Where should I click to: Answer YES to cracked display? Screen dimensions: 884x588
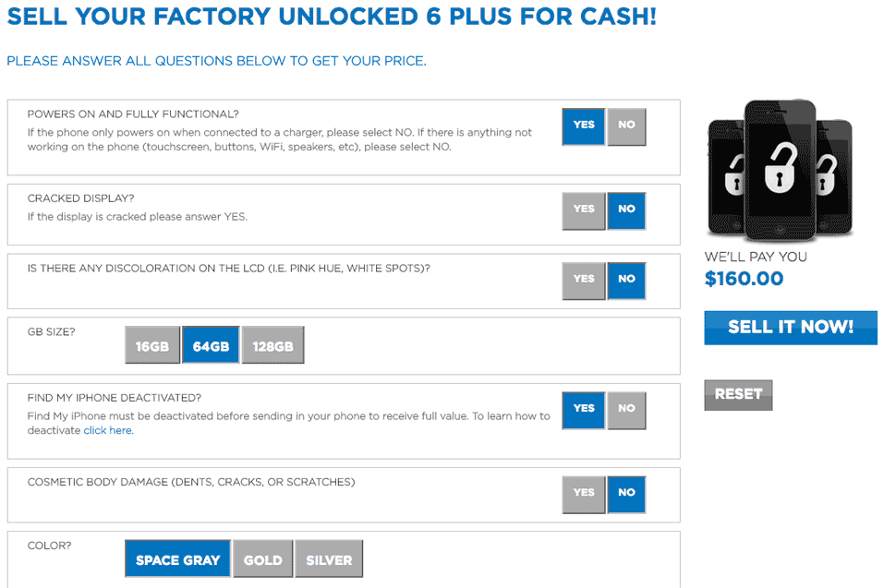click(584, 210)
